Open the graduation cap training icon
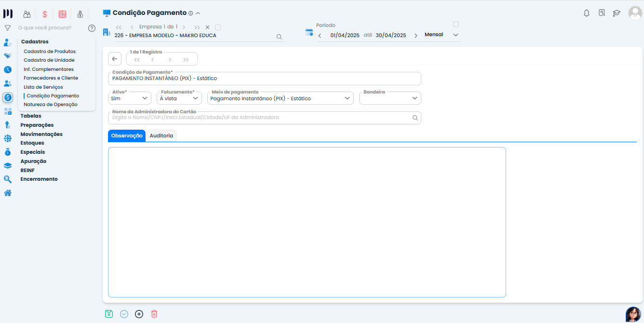The height and width of the screenshot is (323, 644). tap(617, 13)
